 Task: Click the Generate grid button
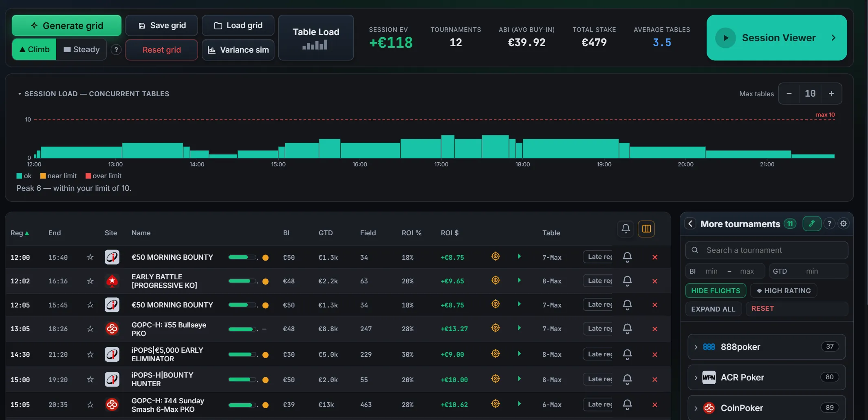(x=67, y=26)
